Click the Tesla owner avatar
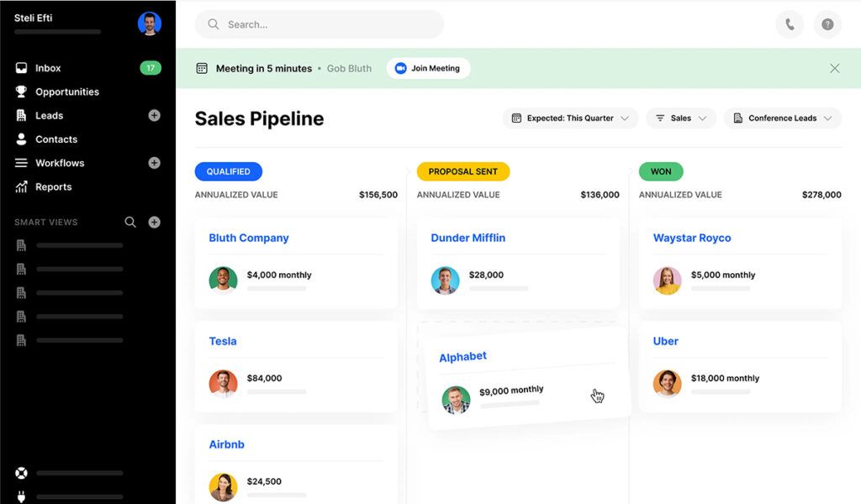 [223, 383]
